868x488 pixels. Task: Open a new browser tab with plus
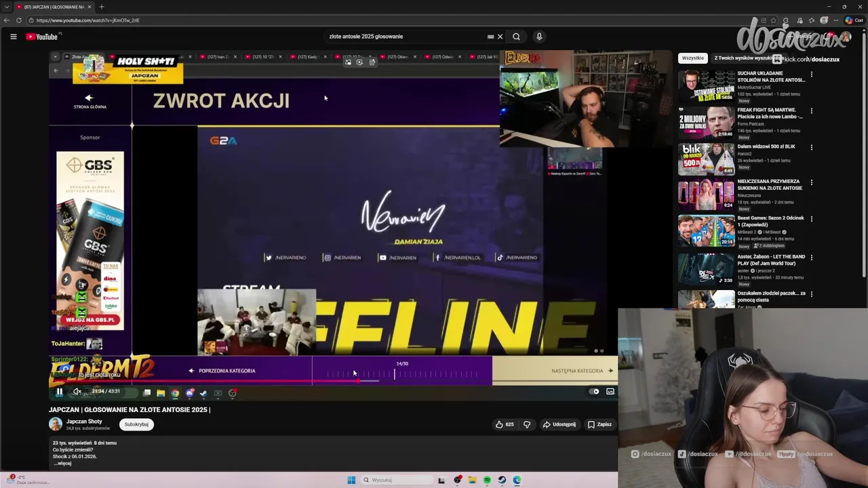coord(102,7)
